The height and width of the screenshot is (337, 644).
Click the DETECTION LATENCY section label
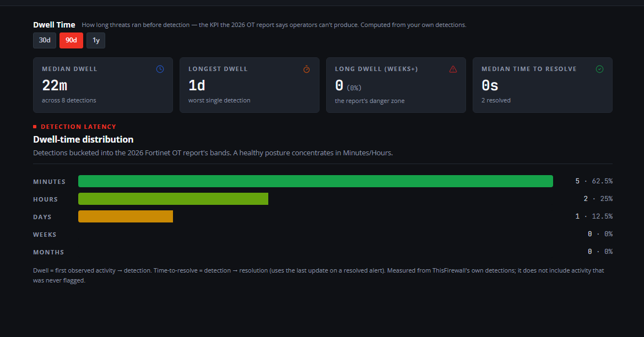[78, 127]
